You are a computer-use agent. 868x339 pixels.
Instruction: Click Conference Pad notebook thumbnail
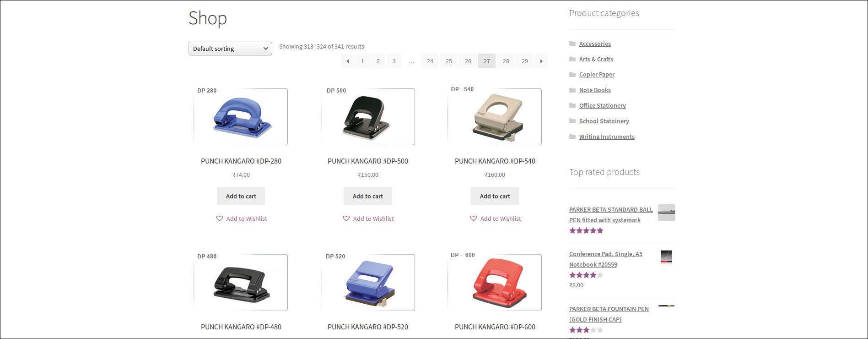pos(666,257)
